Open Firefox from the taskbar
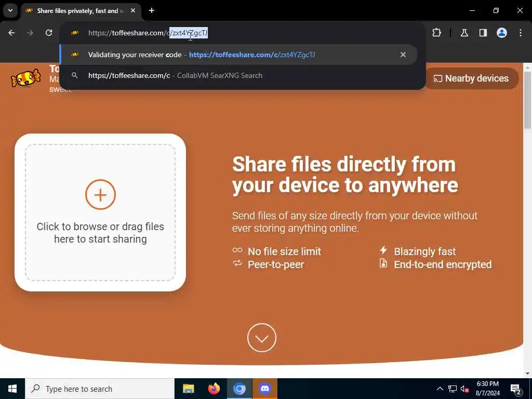Screen dimensions: 532x399 tap(214, 389)
